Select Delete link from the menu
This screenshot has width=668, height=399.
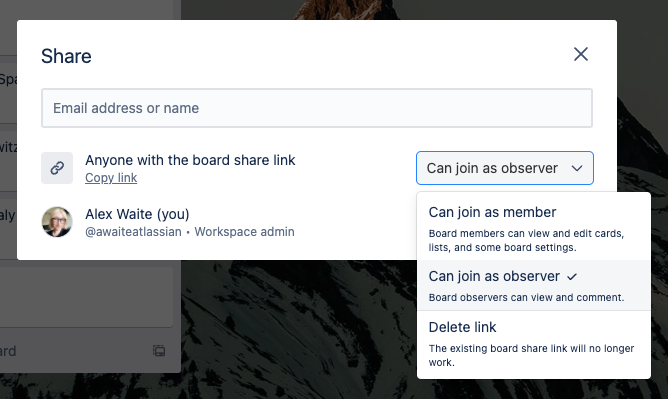click(x=533, y=344)
